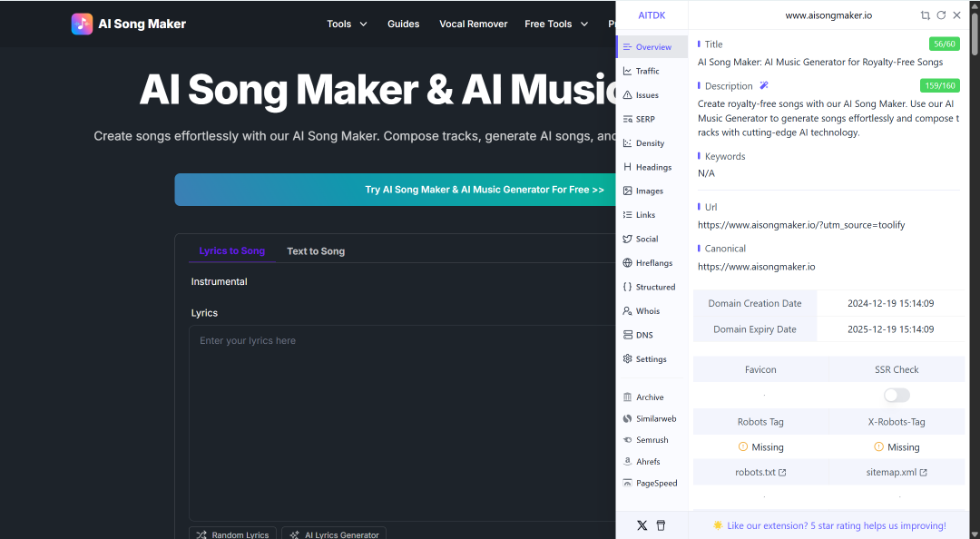Click the Instrumental label
Image resolution: width=980 pixels, height=539 pixels.
point(219,281)
